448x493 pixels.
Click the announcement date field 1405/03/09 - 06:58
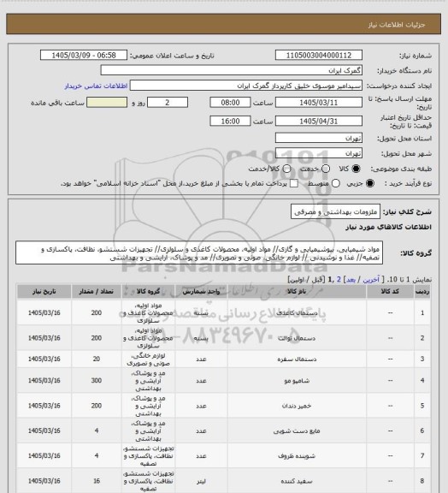84,55
